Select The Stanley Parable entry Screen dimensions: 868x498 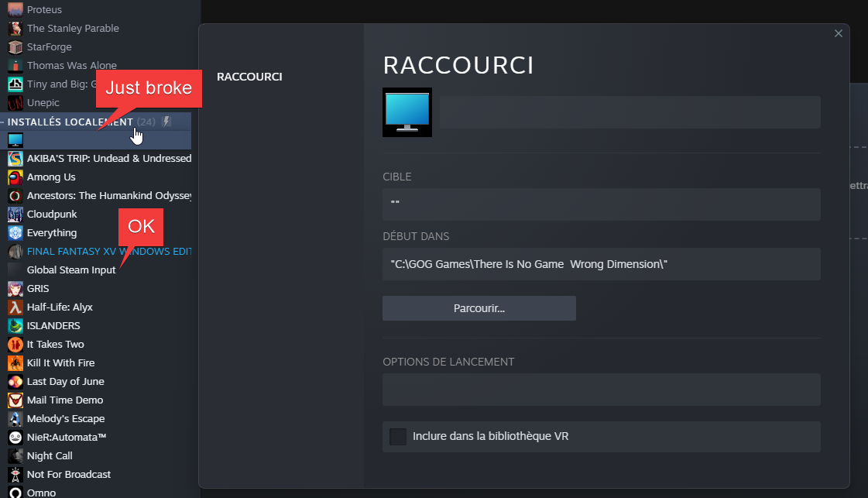point(73,28)
